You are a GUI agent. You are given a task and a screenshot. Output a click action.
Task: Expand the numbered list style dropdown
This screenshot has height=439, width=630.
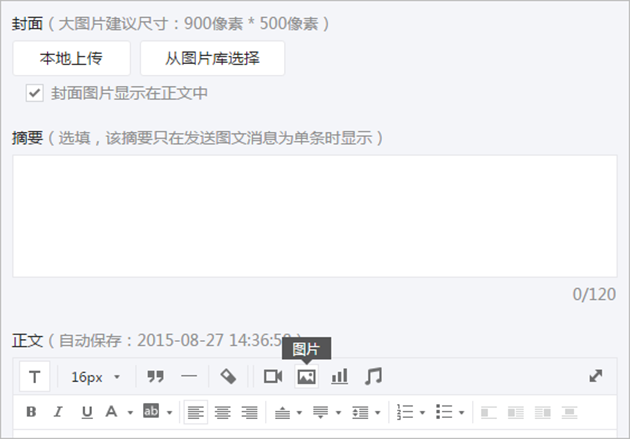coord(422,412)
